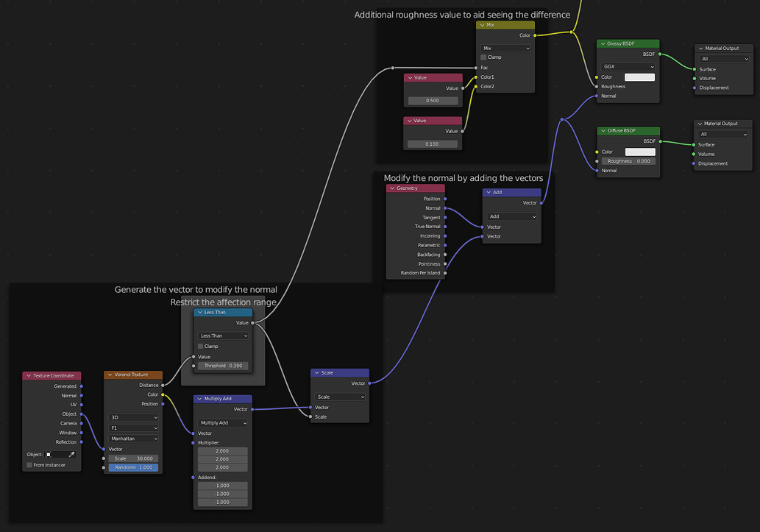
Task: Open the Less Than operation dropdown
Action: pos(223,336)
